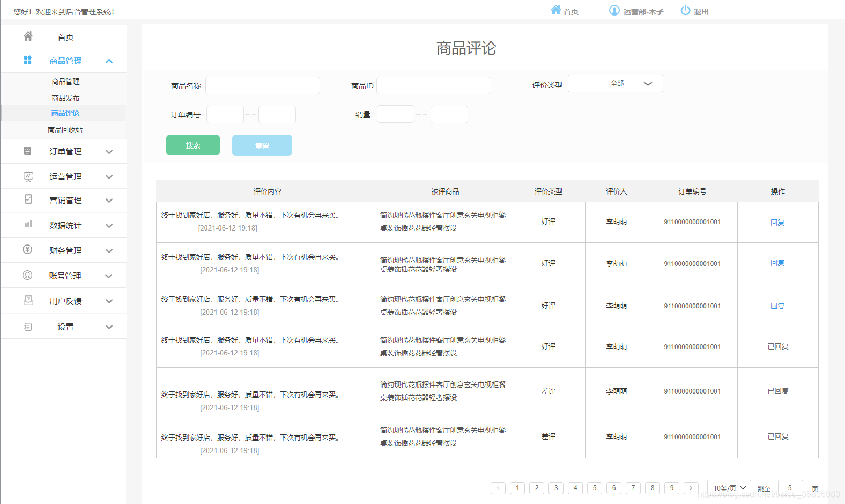Viewport: 845px width, 504px height.
Task: Select 商品评论 submenu item
Action: tap(65, 113)
